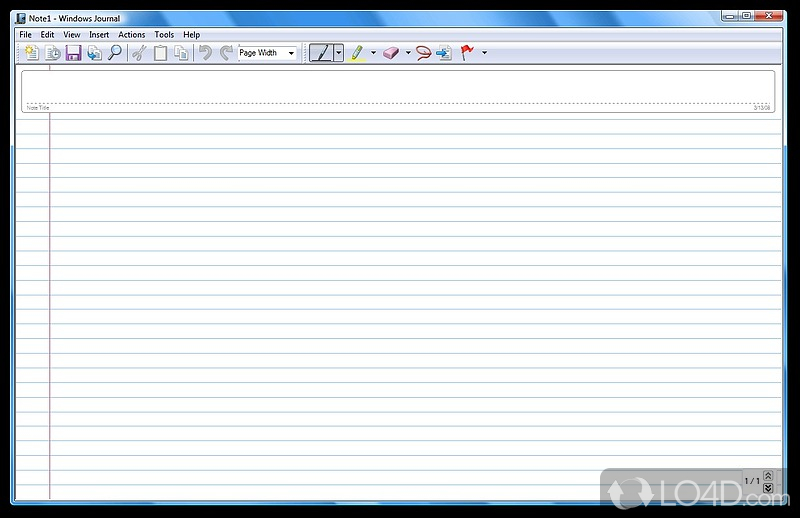Copy using the clipboard icon
The image size is (800, 518).
[160, 53]
